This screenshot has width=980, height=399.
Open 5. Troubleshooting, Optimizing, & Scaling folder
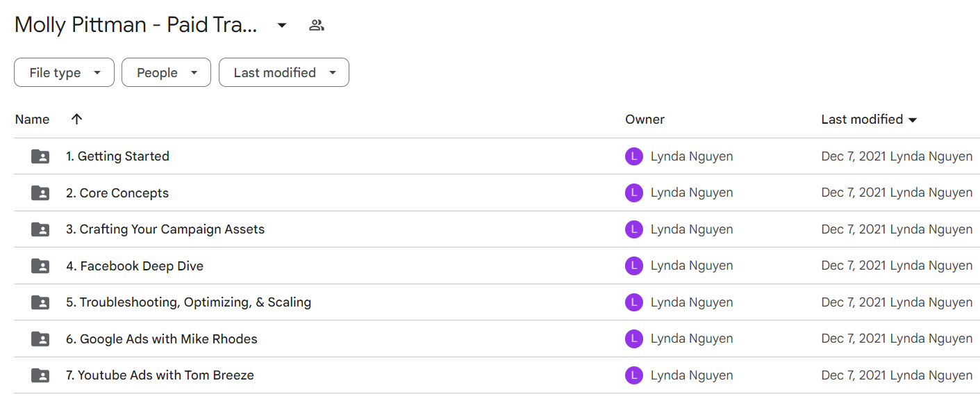[188, 302]
